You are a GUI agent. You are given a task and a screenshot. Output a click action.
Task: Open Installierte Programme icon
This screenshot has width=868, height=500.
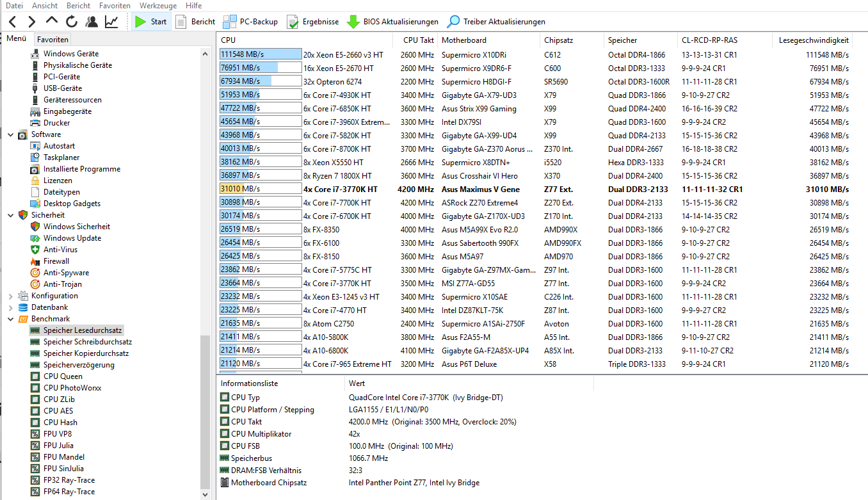(x=35, y=169)
